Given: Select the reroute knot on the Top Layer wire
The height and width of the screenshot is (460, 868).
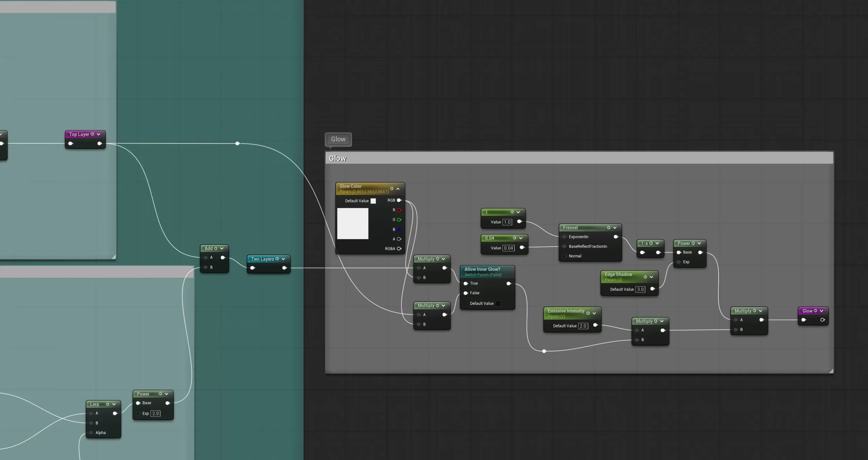Looking at the screenshot, I should point(237,144).
